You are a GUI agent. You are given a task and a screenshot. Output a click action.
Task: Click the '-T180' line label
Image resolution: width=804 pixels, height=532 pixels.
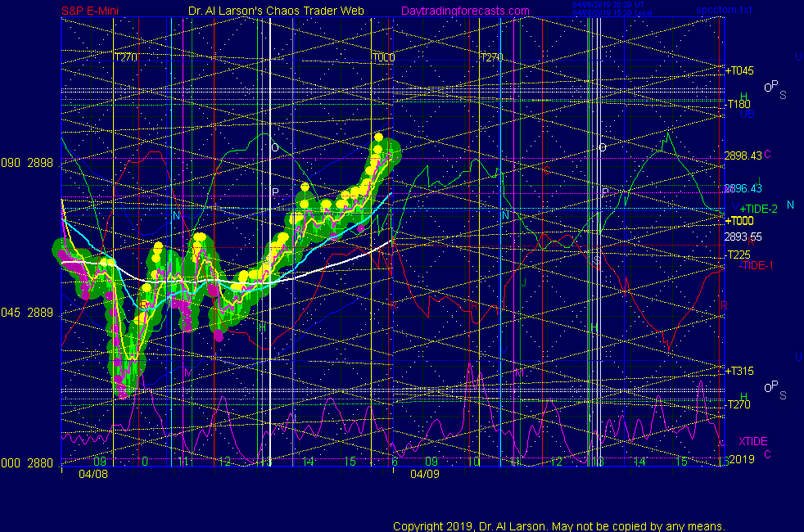point(739,104)
